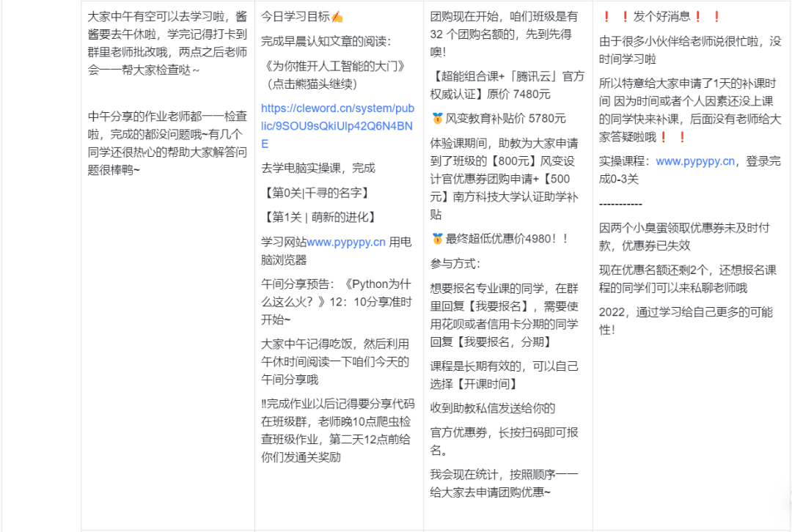Select the text 原价 7480元
Viewport: 792px width, 532px height.
click(x=518, y=94)
